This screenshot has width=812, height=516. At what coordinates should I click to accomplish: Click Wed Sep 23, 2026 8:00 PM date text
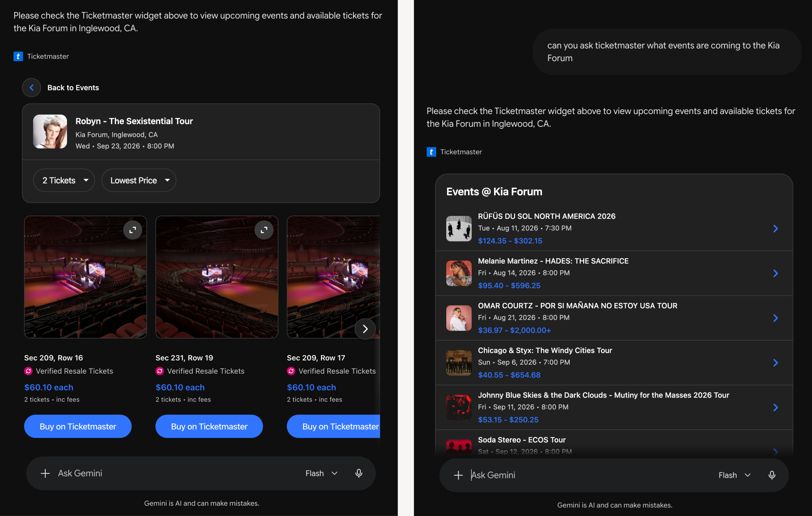pyautogui.click(x=125, y=146)
